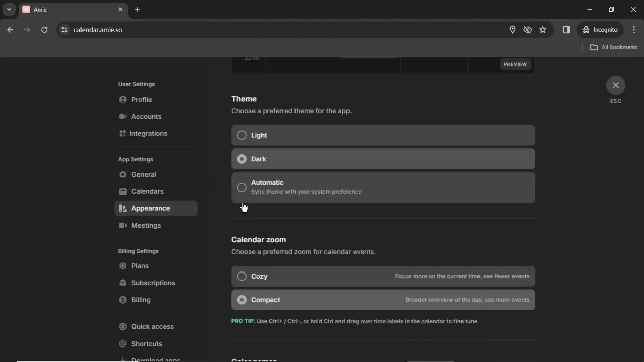Click the ESC close button

pyautogui.click(x=615, y=85)
